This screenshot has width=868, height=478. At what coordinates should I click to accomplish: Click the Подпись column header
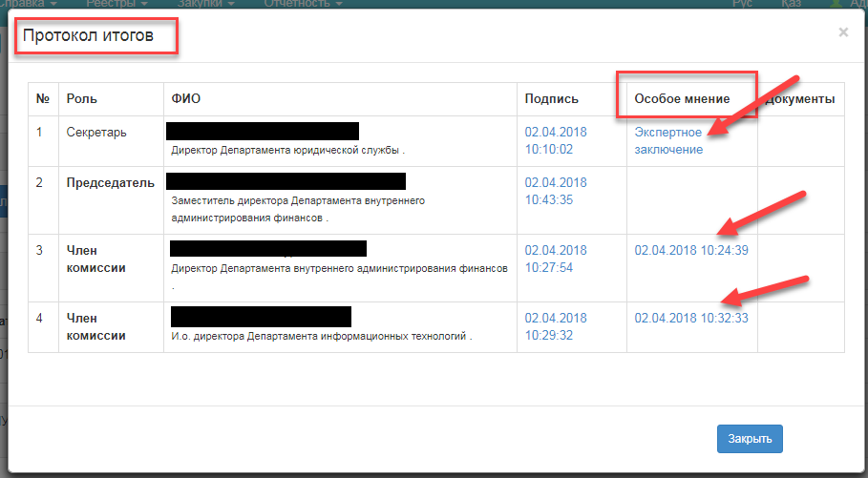[x=552, y=99]
